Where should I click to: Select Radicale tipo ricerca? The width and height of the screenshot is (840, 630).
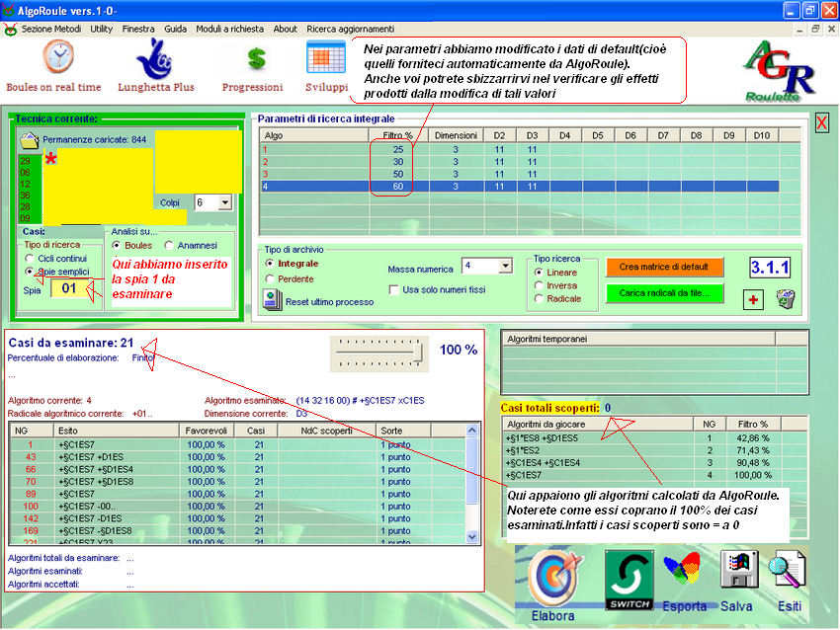click(539, 298)
